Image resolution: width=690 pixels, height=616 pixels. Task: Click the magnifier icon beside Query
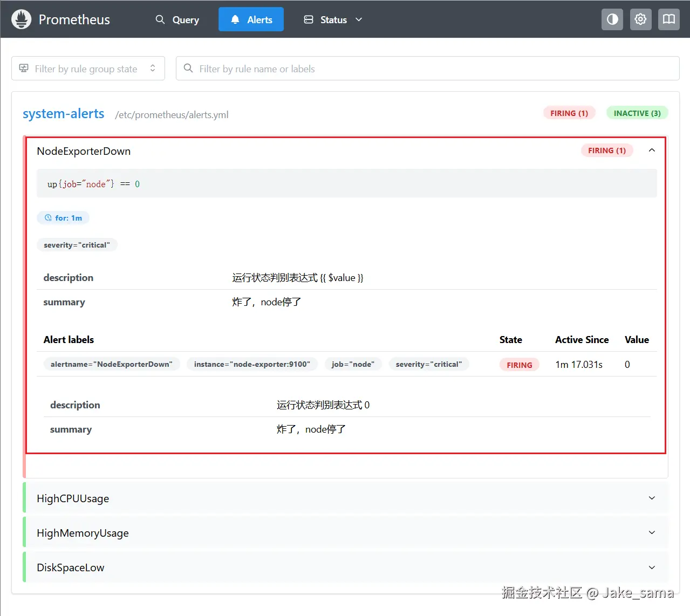click(x=160, y=19)
